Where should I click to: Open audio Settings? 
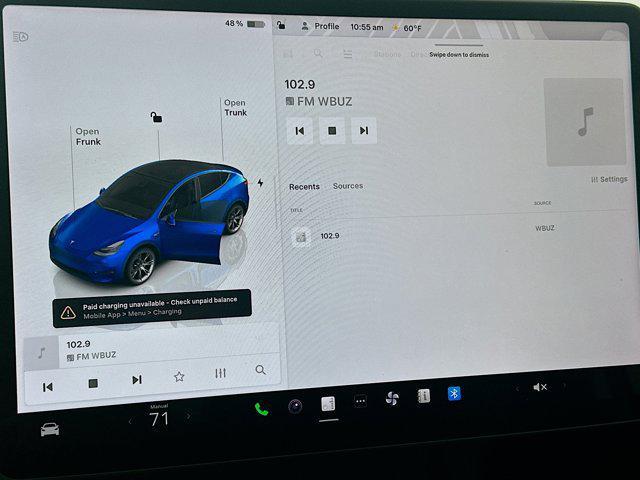coord(609,179)
